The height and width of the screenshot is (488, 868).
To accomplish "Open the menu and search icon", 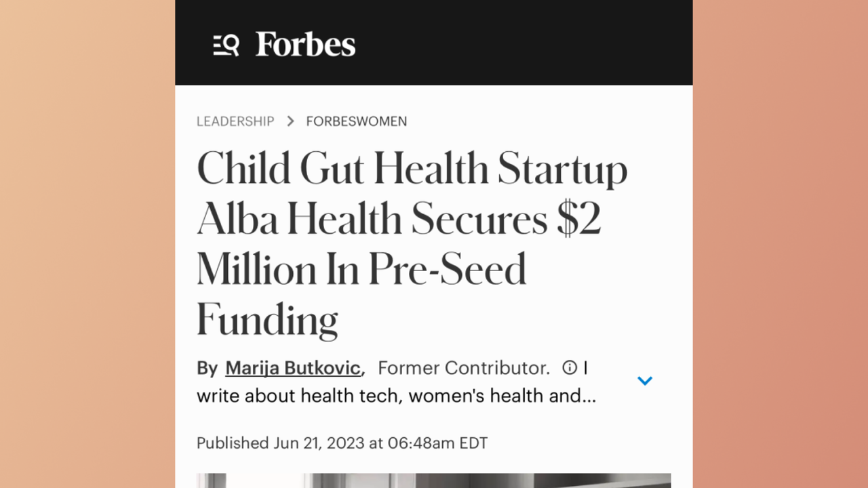I will coord(226,45).
